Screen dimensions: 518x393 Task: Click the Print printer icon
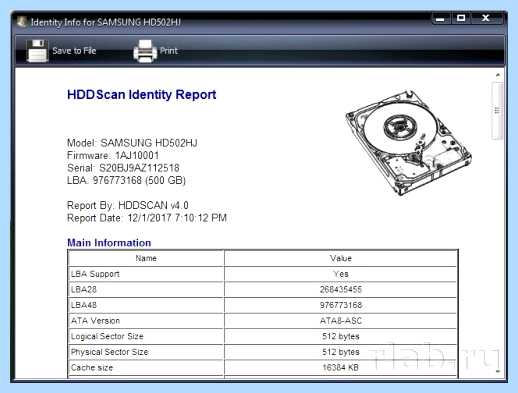(145, 51)
